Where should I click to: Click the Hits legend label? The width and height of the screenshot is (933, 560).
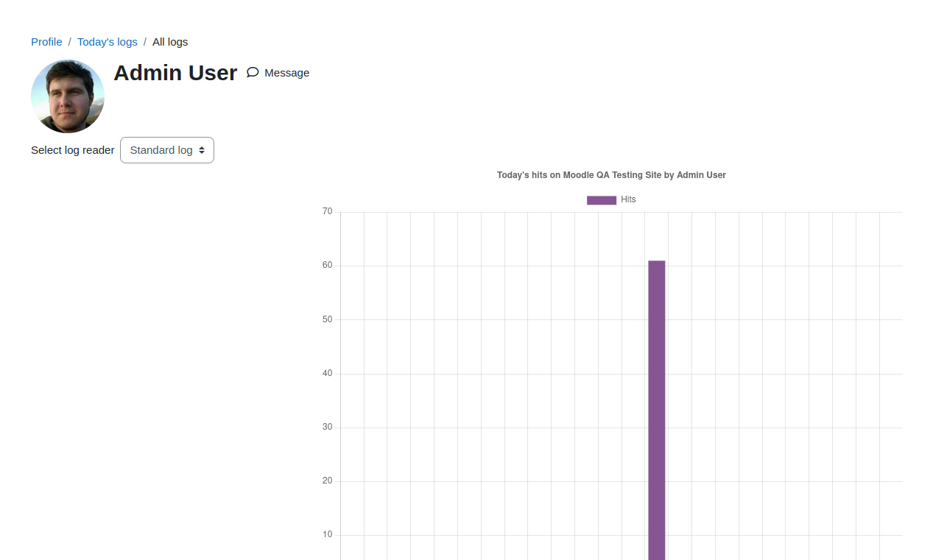coord(628,199)
